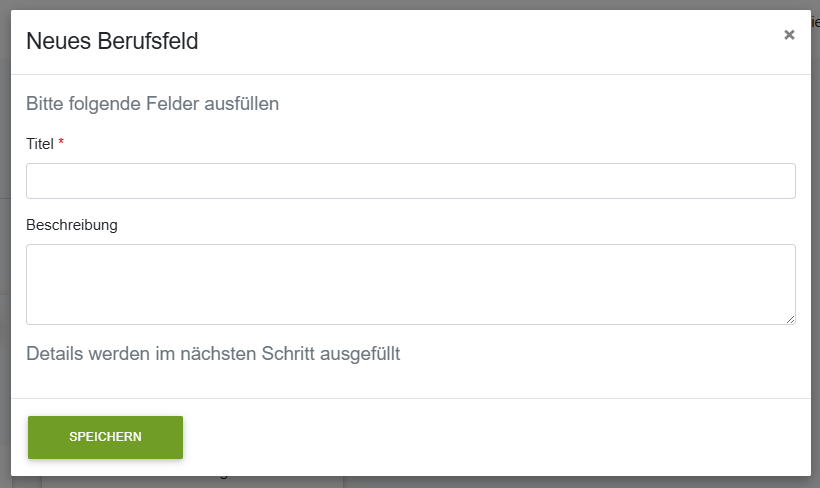
Task: Focus the Beschreibung text area
Action: [x=411, y=285]
